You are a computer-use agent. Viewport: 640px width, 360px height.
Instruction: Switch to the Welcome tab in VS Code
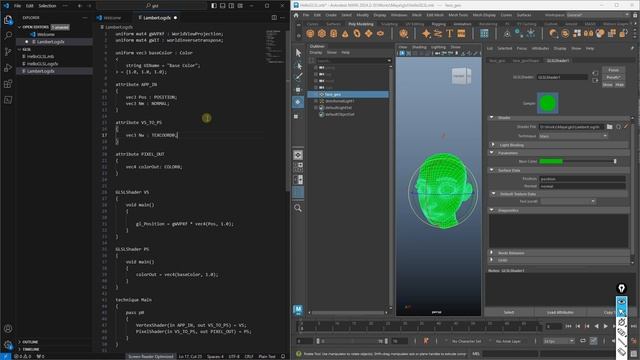pos(112,18)
